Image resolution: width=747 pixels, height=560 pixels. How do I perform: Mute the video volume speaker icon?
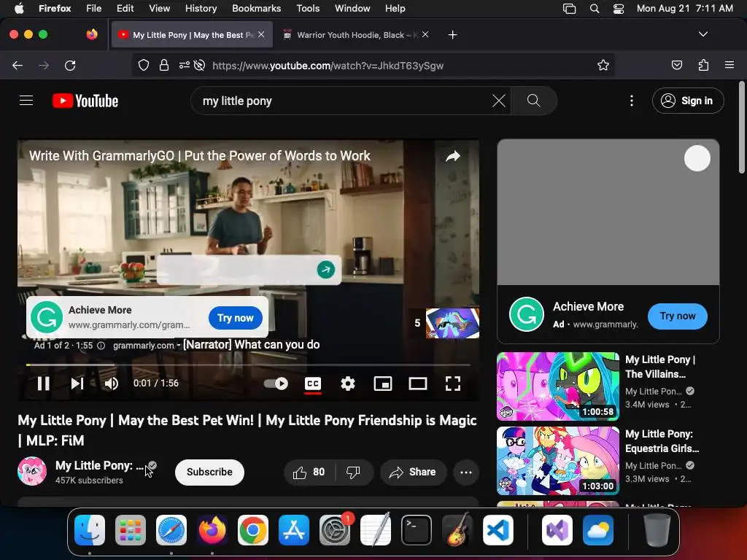(x=111, y=384)
